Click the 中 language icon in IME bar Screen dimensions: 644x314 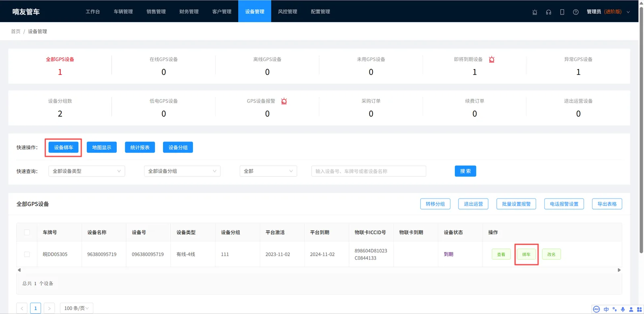pos(606,309)
